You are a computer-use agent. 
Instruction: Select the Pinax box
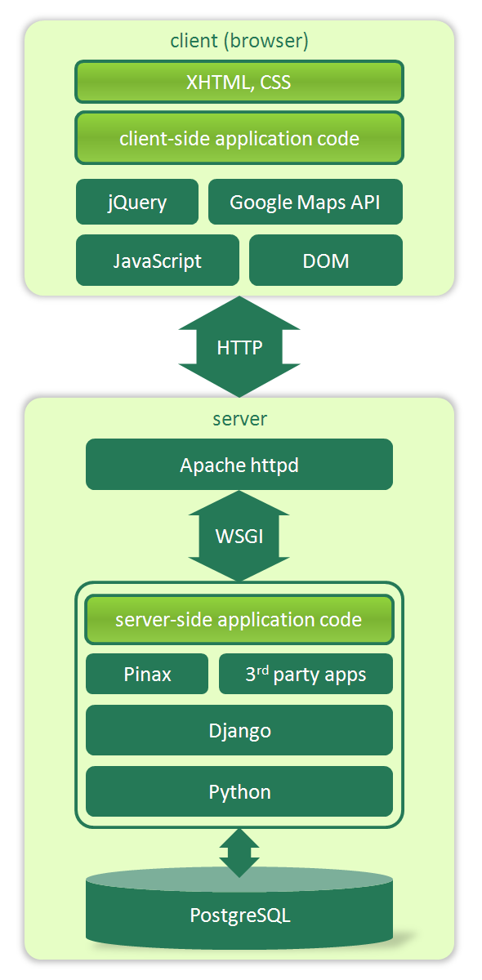tap(147, 674)
